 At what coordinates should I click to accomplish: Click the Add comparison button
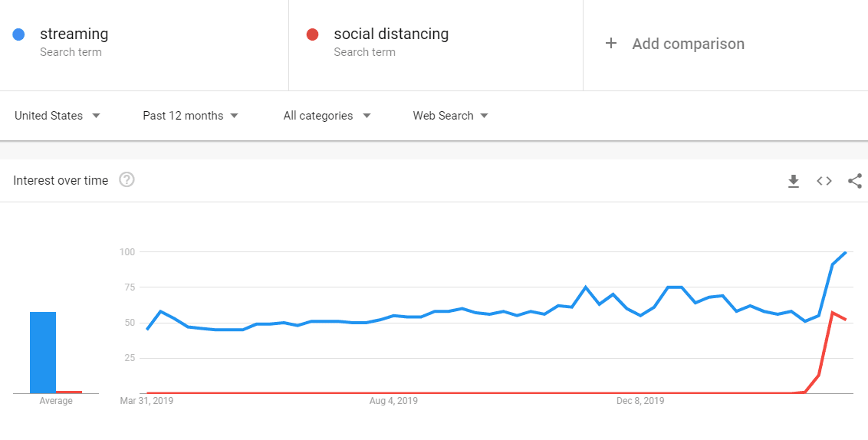pos(688,44)
